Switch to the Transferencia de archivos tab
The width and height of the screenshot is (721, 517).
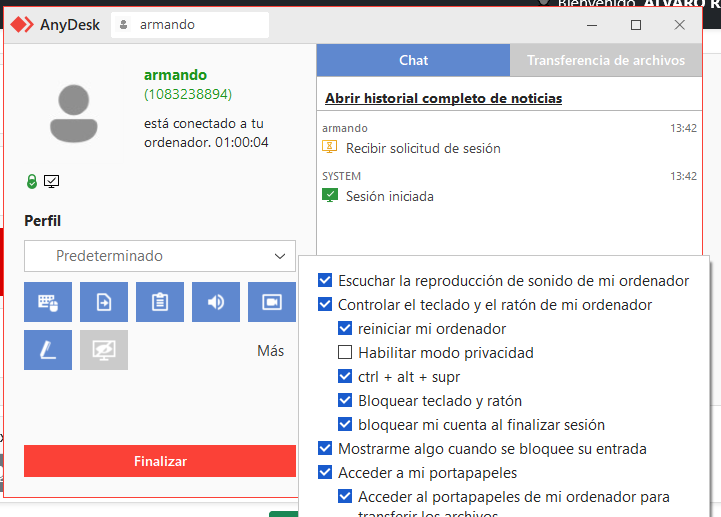click(x=606, y=61)
